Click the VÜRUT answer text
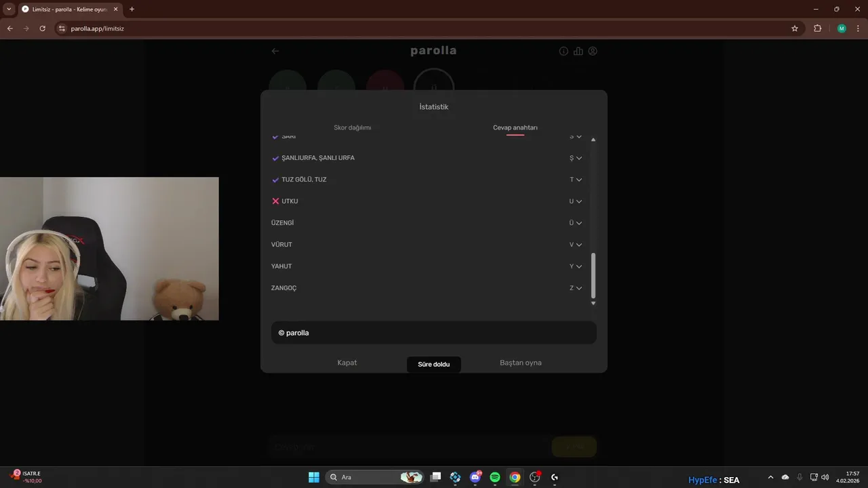The image size is (868, 488). pos(281,245)
